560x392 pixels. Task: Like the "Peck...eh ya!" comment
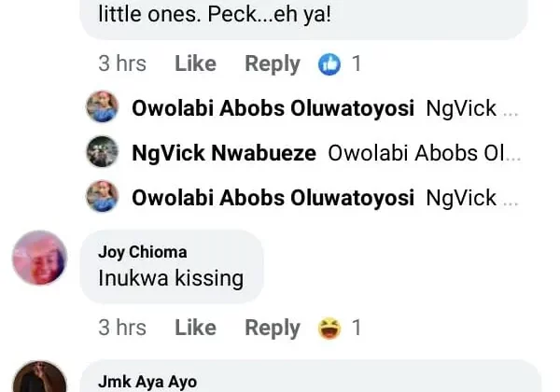pos(195,64)
